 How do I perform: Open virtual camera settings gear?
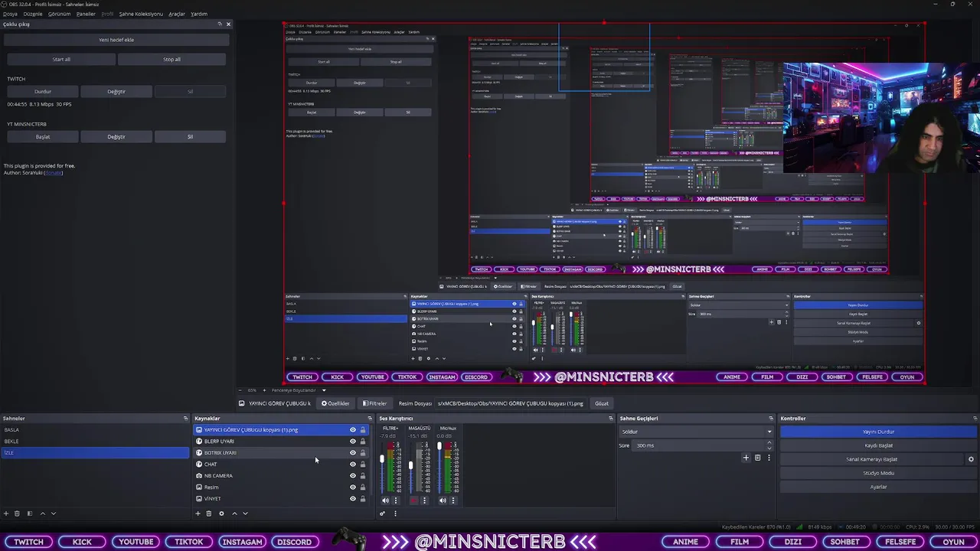click(x=971, y=459)
